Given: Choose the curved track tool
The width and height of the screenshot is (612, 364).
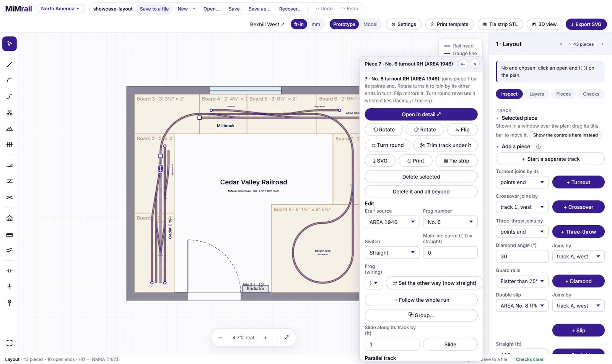Looking at the screenshot, I should (x=10, y=81).
